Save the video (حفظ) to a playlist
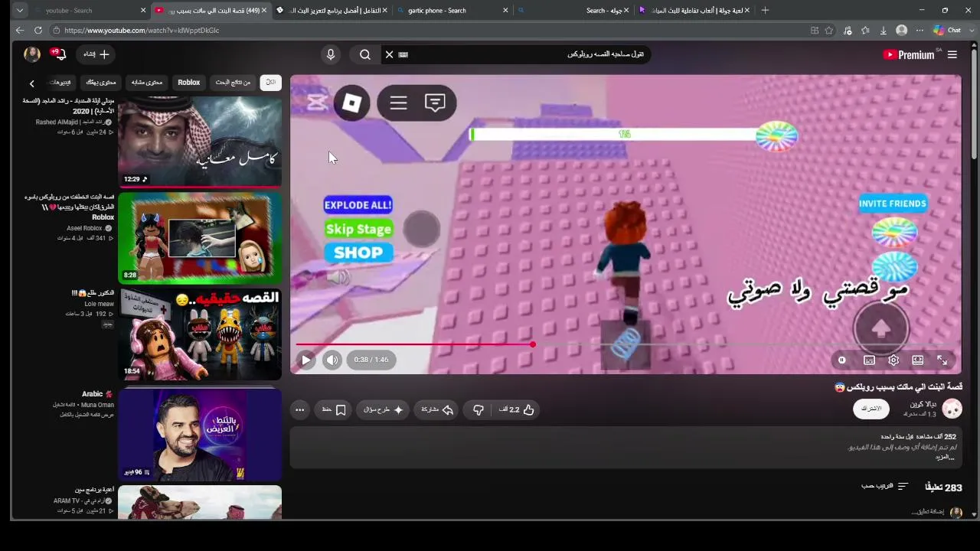This screenshot has height=551, width=980. (x=334, y=409)
